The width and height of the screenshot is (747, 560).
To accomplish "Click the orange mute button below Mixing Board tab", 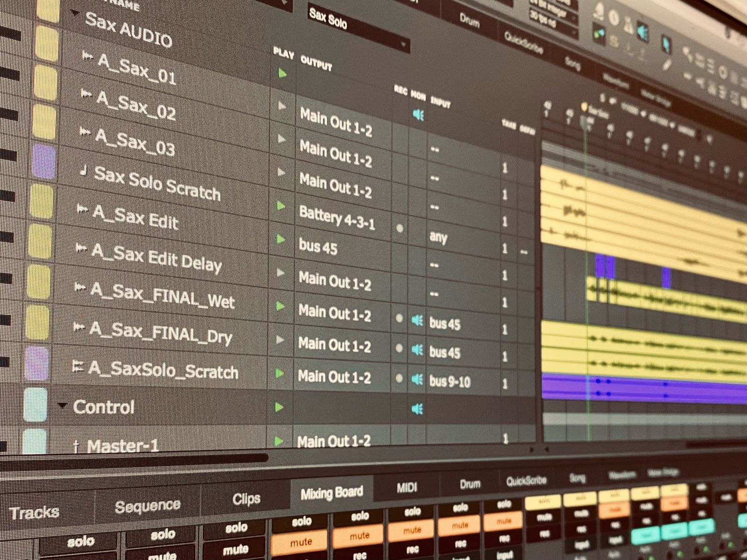I will coord(301,542).
